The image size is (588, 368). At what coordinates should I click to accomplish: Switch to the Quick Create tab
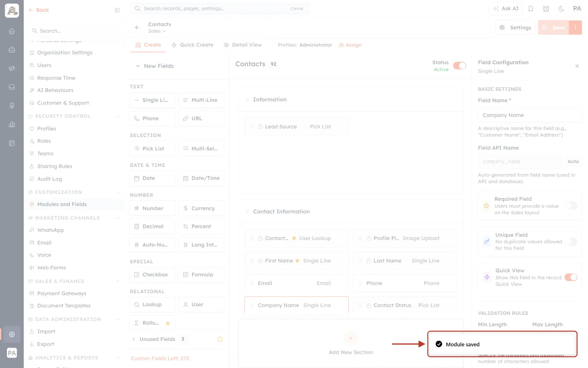(192, 45)
